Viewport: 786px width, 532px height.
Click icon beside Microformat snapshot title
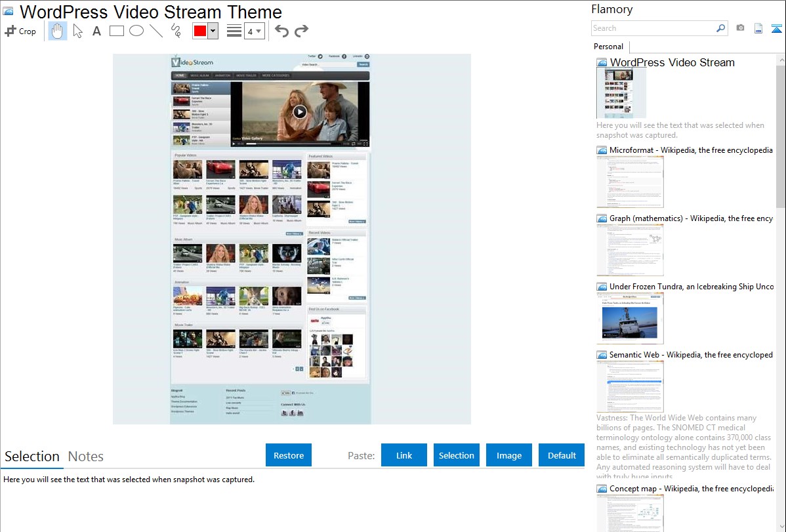pos(602,150)
